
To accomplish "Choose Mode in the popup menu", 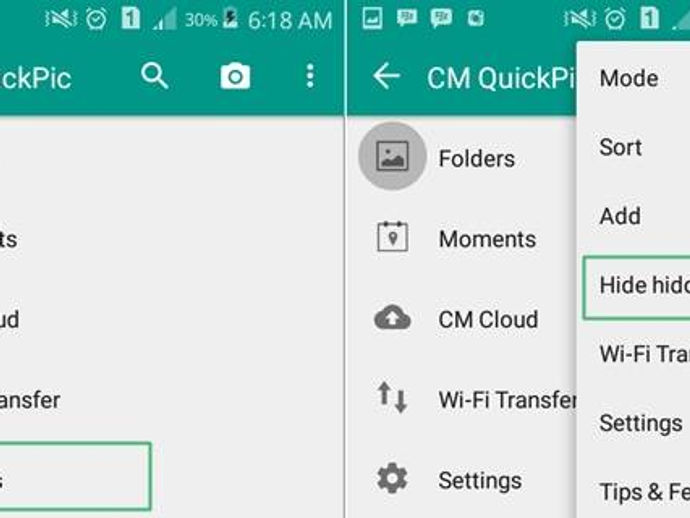I will (x=629, y=78).
